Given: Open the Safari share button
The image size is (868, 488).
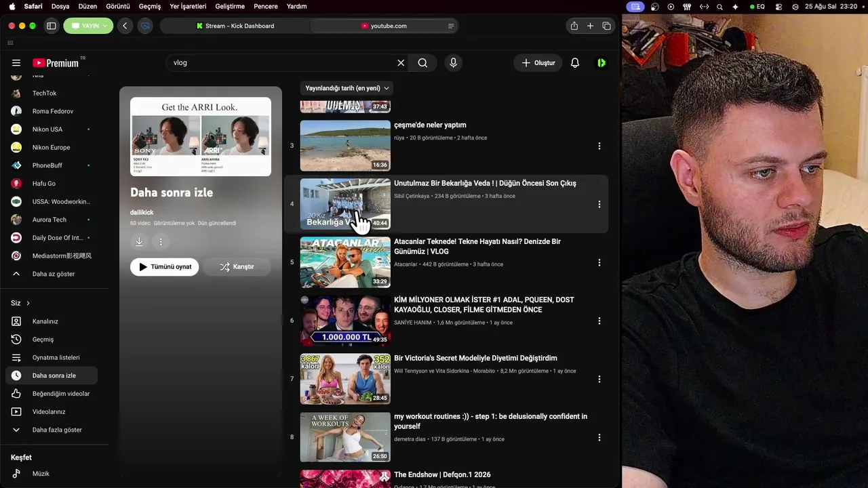Looking at the screenshot, I should (574, 26).
